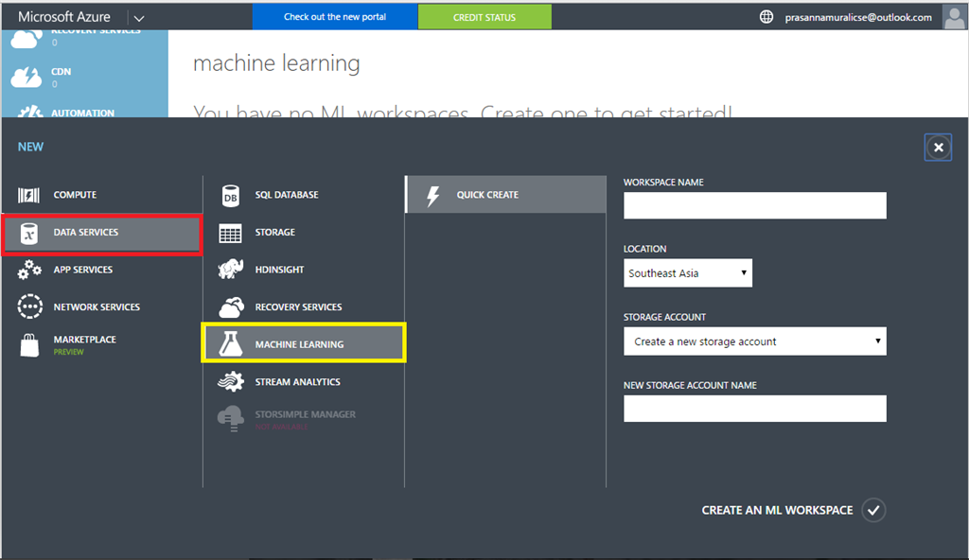Image resolution: width=969 pixels, height=560 pixels.
Task: Focus the Workspace Name input field
Action: [754, 205]
